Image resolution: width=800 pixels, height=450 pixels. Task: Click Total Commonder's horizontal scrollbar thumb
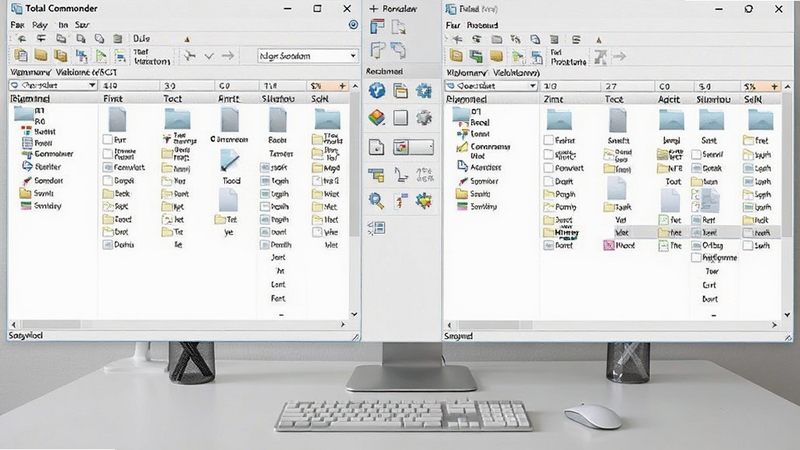point(50,324)
